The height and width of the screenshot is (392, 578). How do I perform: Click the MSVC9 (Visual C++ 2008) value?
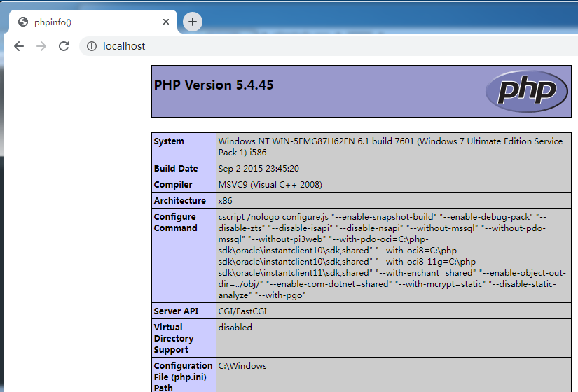click(x=270, y=185)
